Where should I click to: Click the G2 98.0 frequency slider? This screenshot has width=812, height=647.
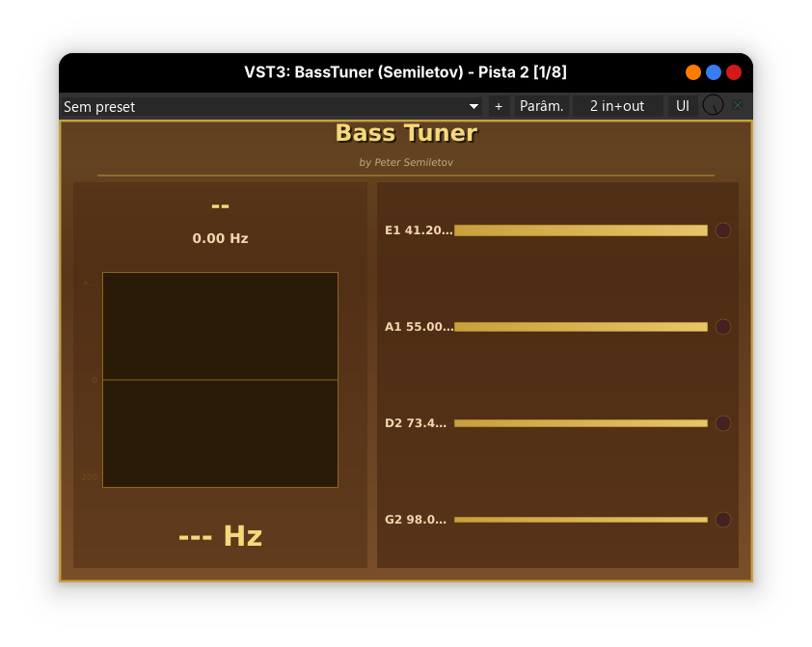tap(581, 519)
